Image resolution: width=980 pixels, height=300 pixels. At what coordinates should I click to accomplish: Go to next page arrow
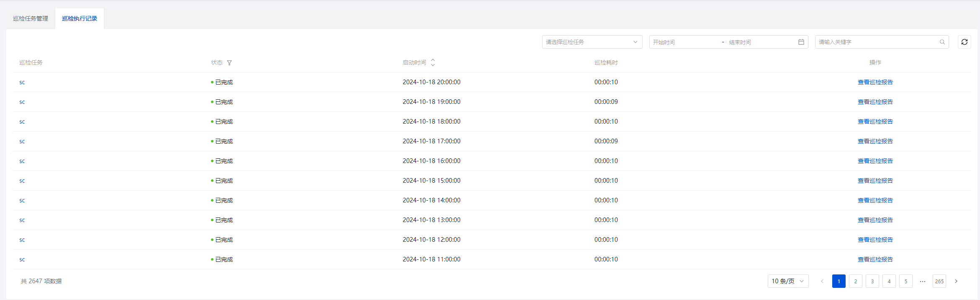(956, 281)
